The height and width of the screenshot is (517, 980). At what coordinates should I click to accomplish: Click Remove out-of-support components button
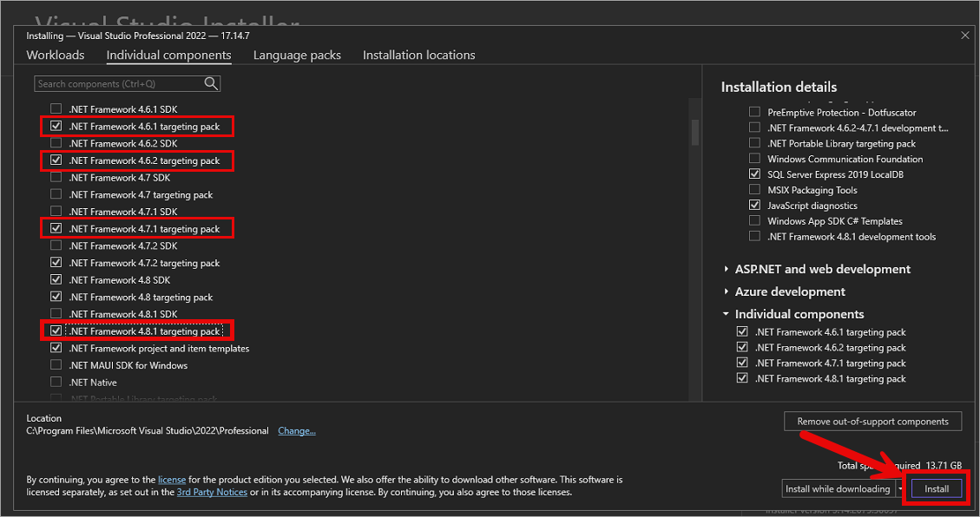tap(872, 422)
